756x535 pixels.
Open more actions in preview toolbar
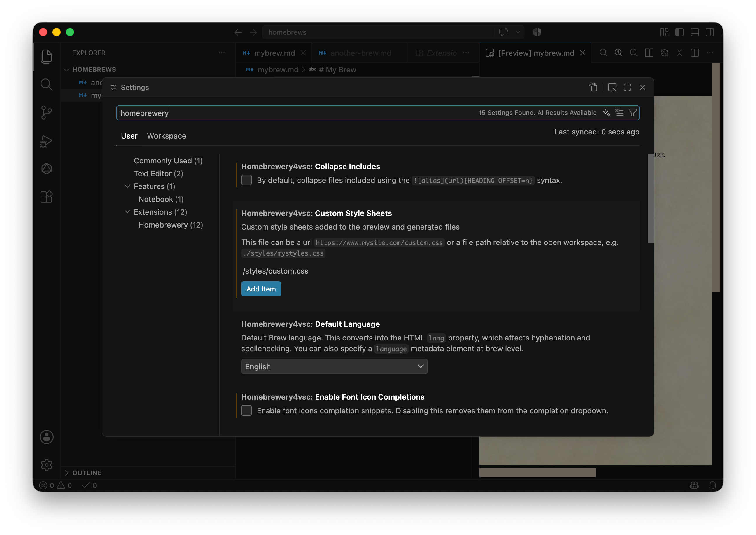710,53
